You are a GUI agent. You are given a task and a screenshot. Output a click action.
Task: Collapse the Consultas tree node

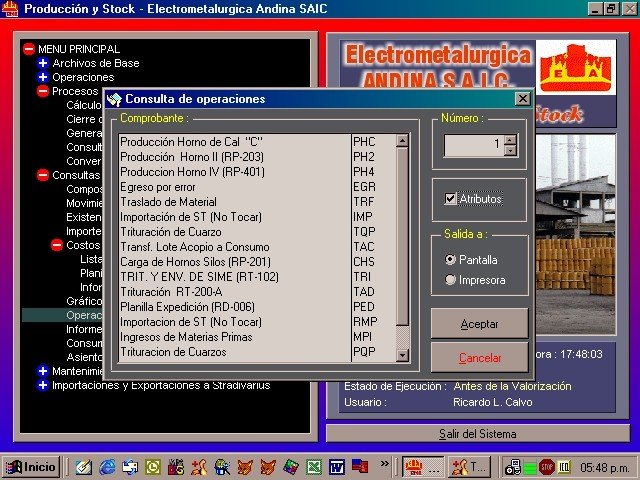(43, 175)
